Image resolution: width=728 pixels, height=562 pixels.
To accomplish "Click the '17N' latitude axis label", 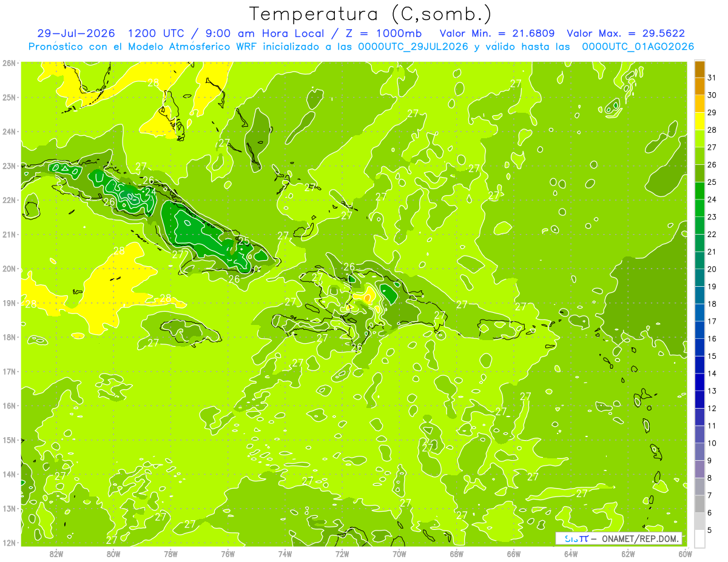I will click(9, 371).
